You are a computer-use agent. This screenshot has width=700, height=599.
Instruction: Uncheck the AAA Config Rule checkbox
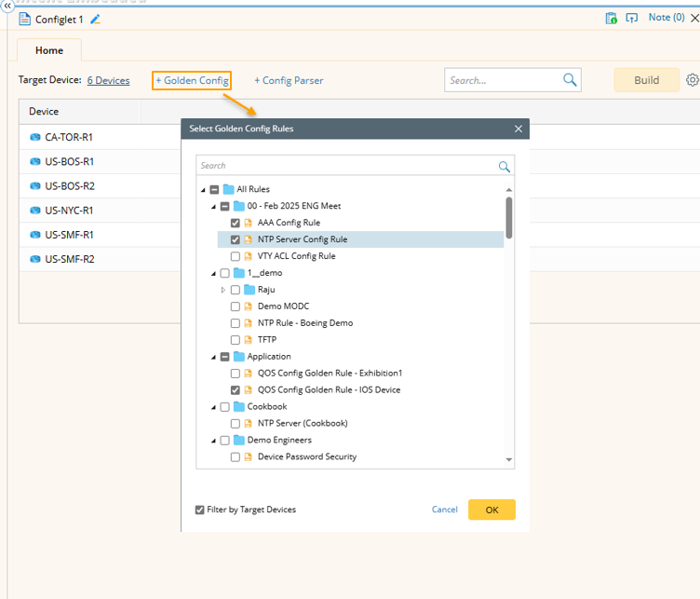click(x=236, y=223)
